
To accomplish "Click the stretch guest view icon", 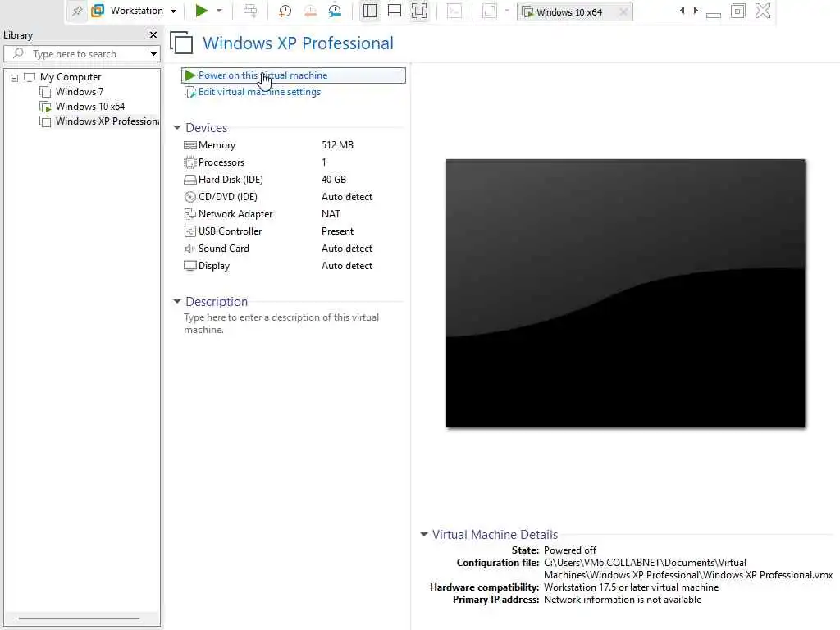I will click(490, 11).
